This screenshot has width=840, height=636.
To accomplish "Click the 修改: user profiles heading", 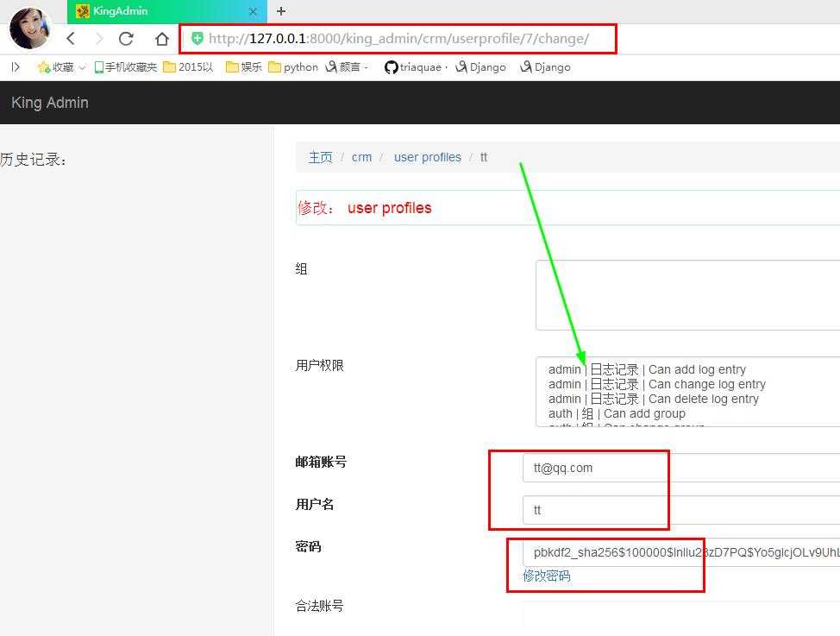I will 364,207.
